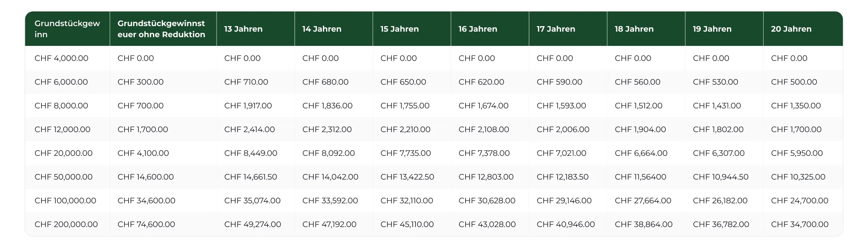Click the CHF 7,735.00 cell
Viewport: 868px width, 248px height.
(x=411, y=153)
